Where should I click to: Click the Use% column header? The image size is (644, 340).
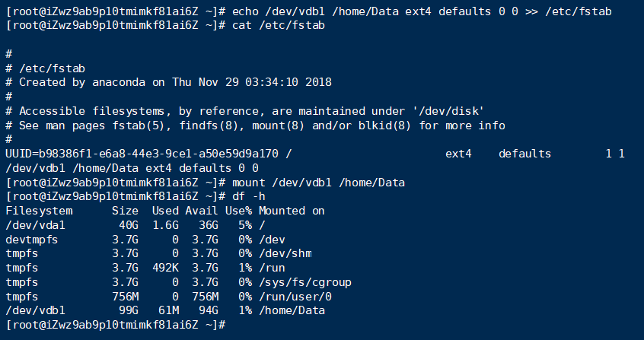[x=236, y=211]
